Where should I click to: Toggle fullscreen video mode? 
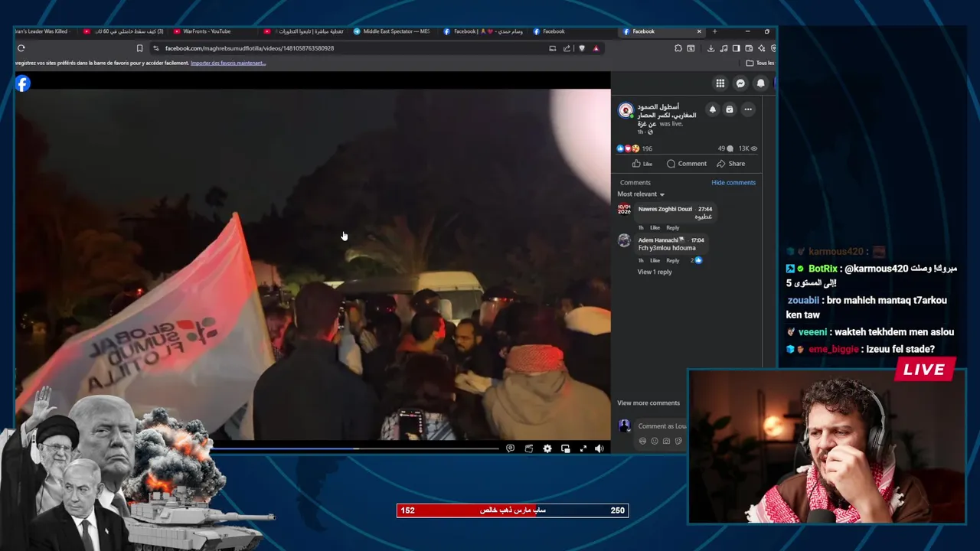[x=583, y=448]
